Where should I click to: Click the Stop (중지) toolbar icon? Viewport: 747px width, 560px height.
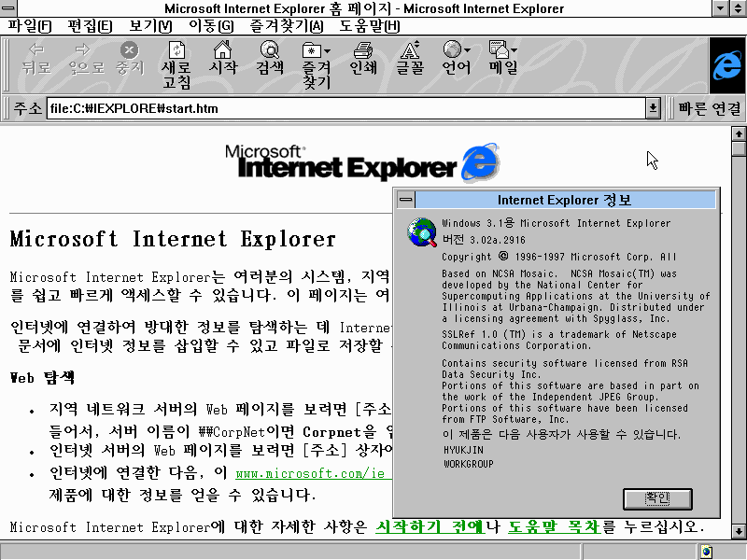click(x=129, y=50)
